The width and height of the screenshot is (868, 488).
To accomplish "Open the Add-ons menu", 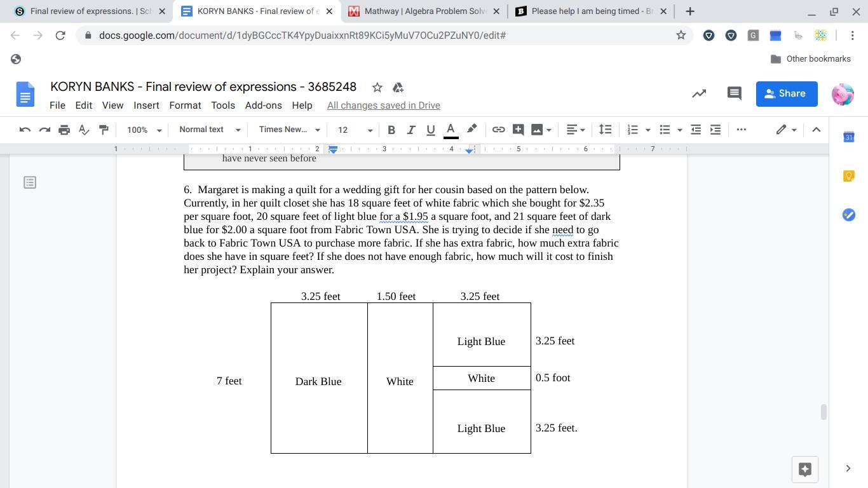I will coord(263,105).
